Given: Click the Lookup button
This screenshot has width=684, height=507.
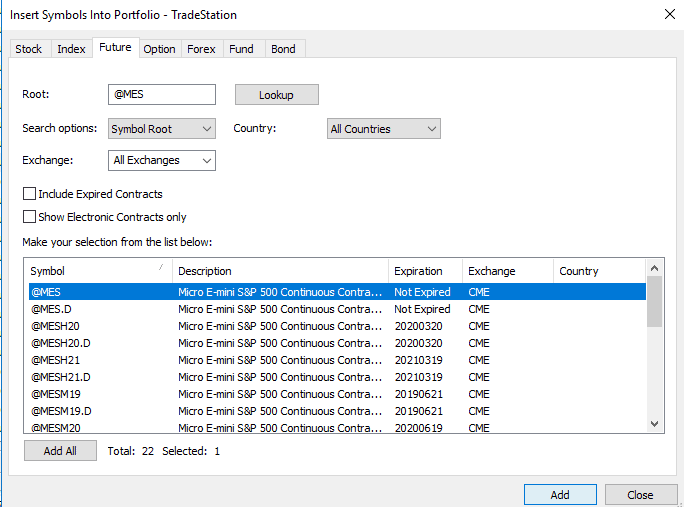Looking at the screenshot, I should [277, 95].
